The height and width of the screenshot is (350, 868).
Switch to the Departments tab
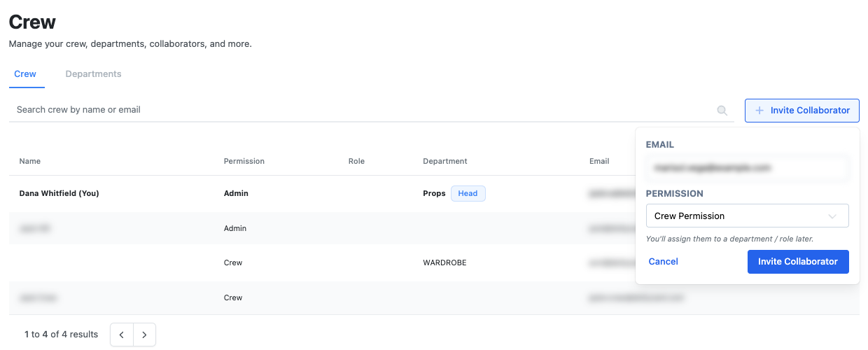point(93,74)
